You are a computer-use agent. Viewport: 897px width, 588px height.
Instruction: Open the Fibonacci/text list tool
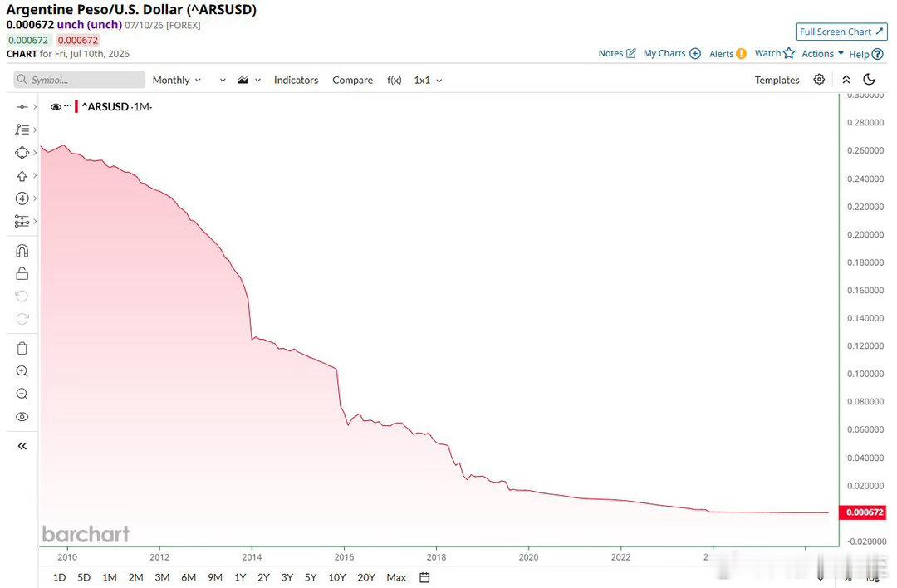pyautogui.click(x=22, y=130)
